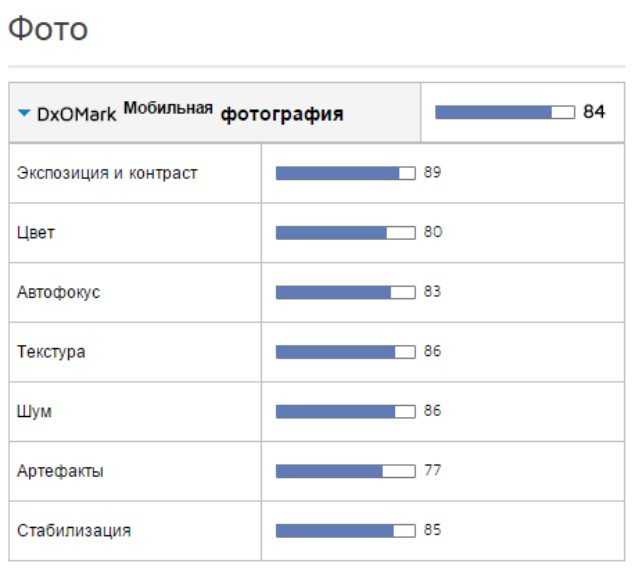Select the Стабилизация row label

(74, 530)
